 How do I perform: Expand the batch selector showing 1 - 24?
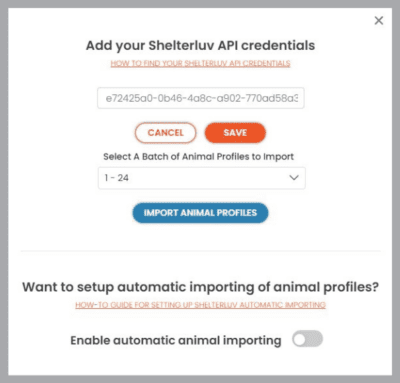pyautogui.click(x=201, y=178)
